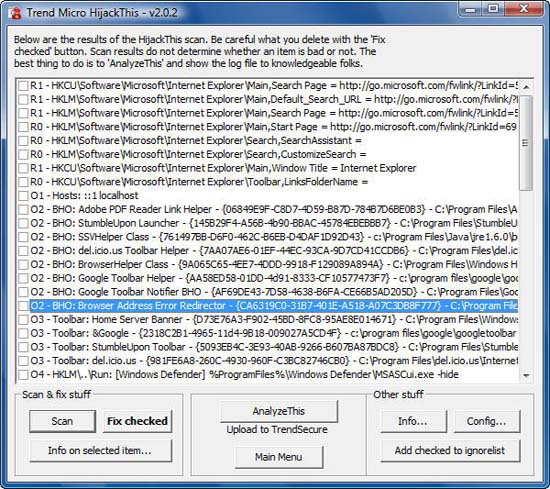Image resolution: width=550 pixels, height=489 pixels.
Task: Click the results list scroll down arrow
Action: (526, 375)
